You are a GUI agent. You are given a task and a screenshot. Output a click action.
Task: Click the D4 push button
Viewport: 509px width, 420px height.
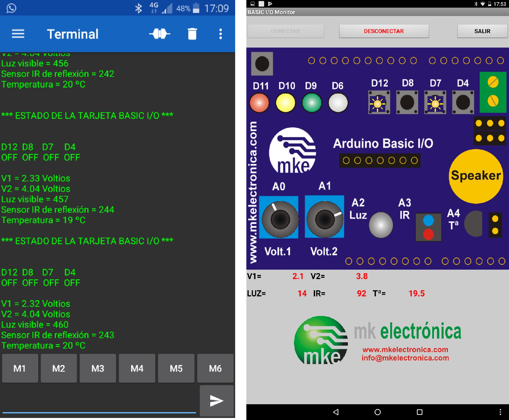click(463, 102)
